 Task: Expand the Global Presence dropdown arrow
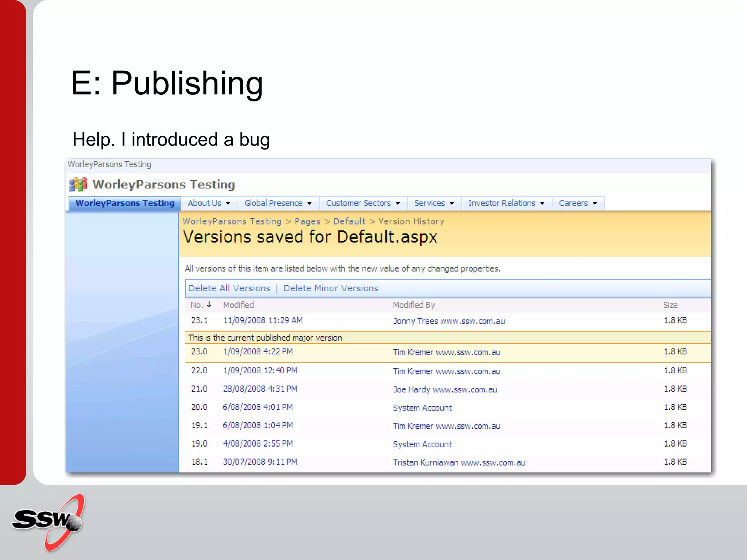pyautogui.click(x=309, y=203)
